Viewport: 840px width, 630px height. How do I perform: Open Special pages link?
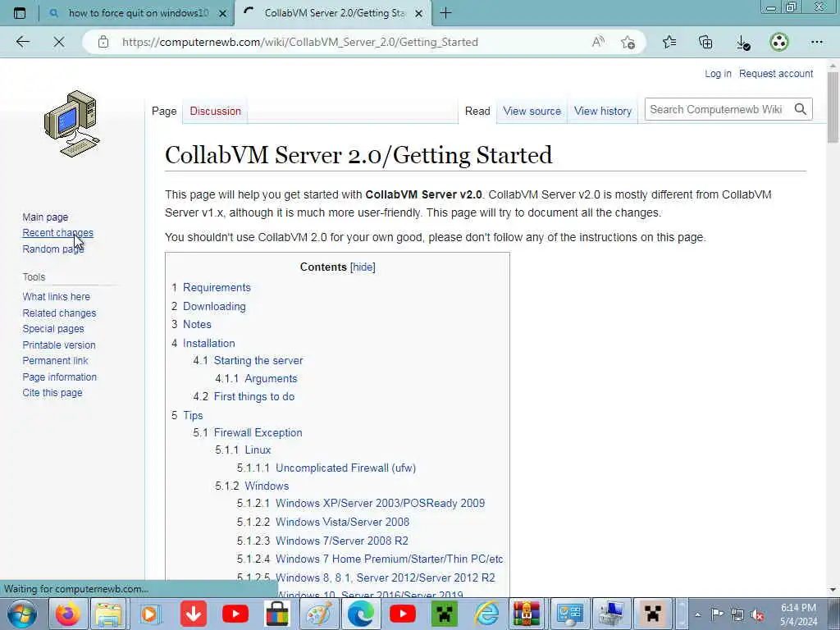53,329
